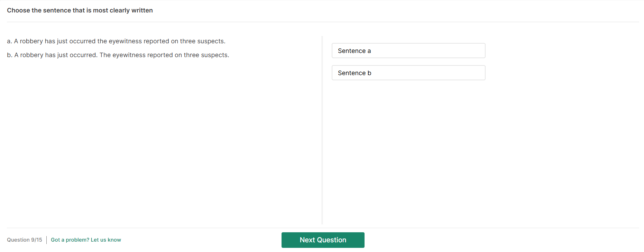Click the Next Question button

(323, 240)
